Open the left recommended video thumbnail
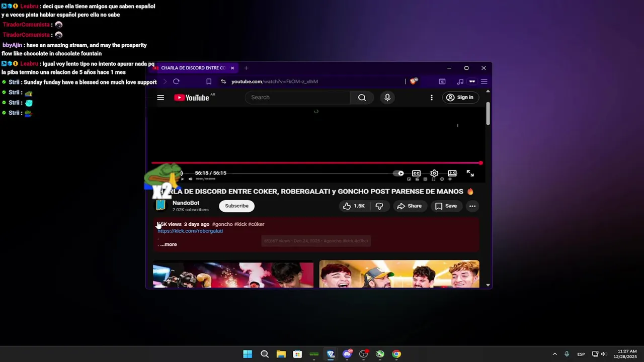Image resolution: width=644 pixels, height=362 pixels. (x=233, y=275)
